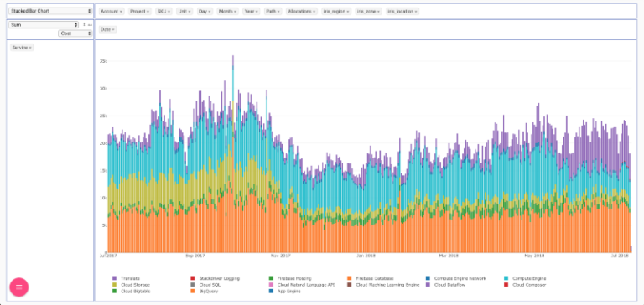Toggle the Cloud Natural Language API series
This screenshot has width=644, height=305.
click(x=302, y=285)
